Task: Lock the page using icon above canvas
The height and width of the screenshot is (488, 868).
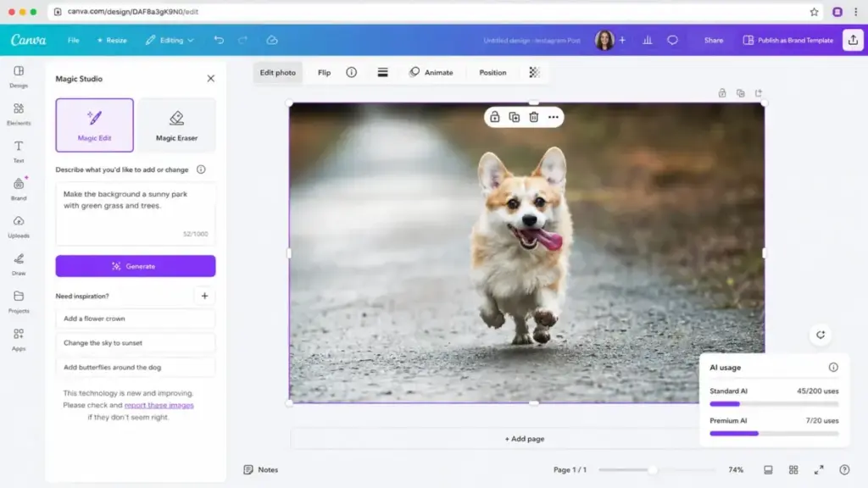Action: click(722, 93)
